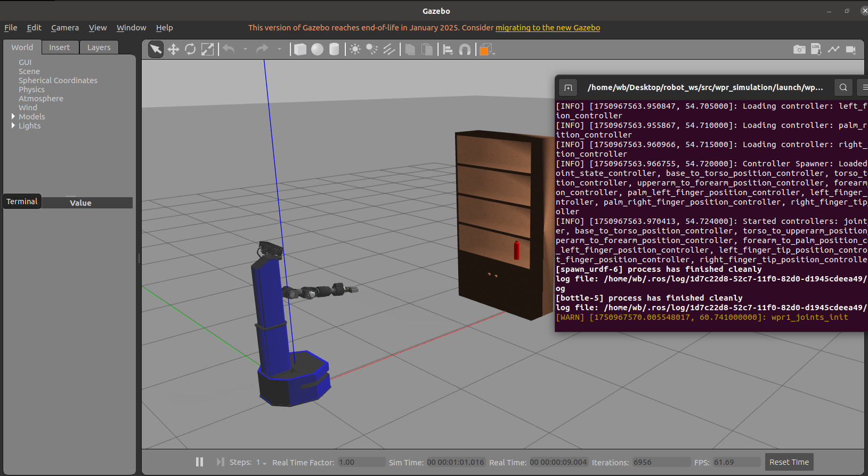Activate the snap magnet tool
Viewport: 868px width, 476px height.
(465, 50)
